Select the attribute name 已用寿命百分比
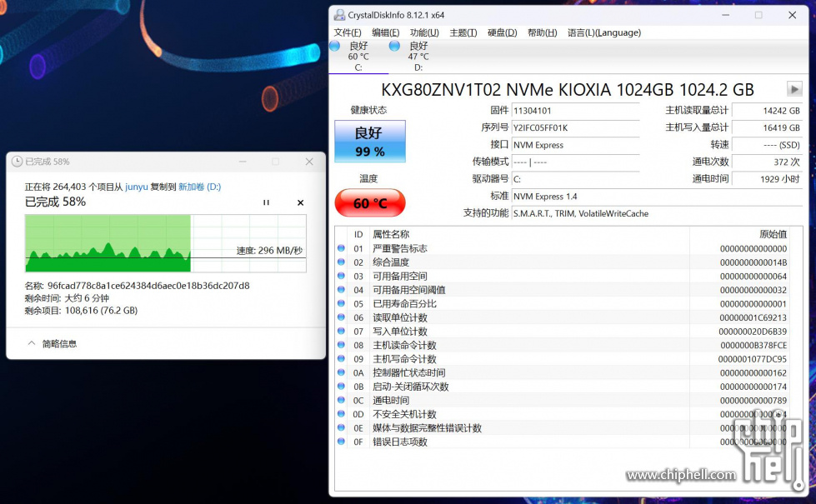The image size is (816, 504). click(x=404, y=304)
